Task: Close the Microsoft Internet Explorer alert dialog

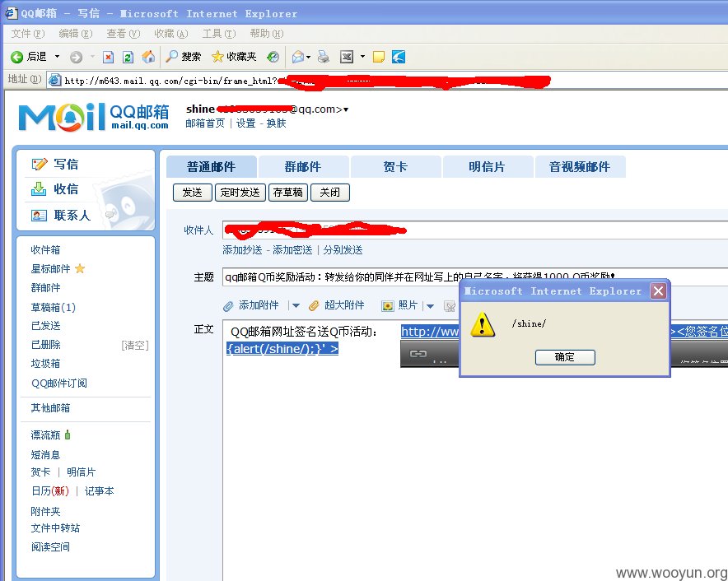Action: 658,291
